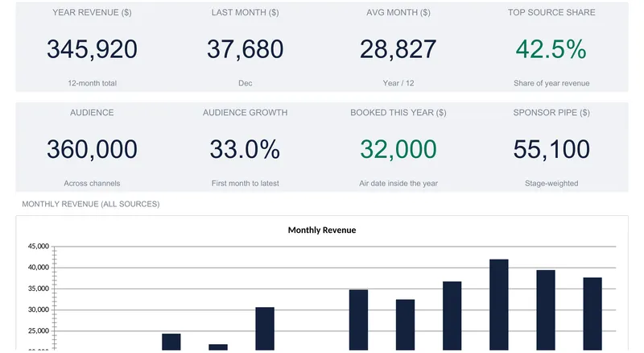The height and width of the screenshot is (353, 644).
Task: Select the Booked This Year value 32,000
Action: 398,149
